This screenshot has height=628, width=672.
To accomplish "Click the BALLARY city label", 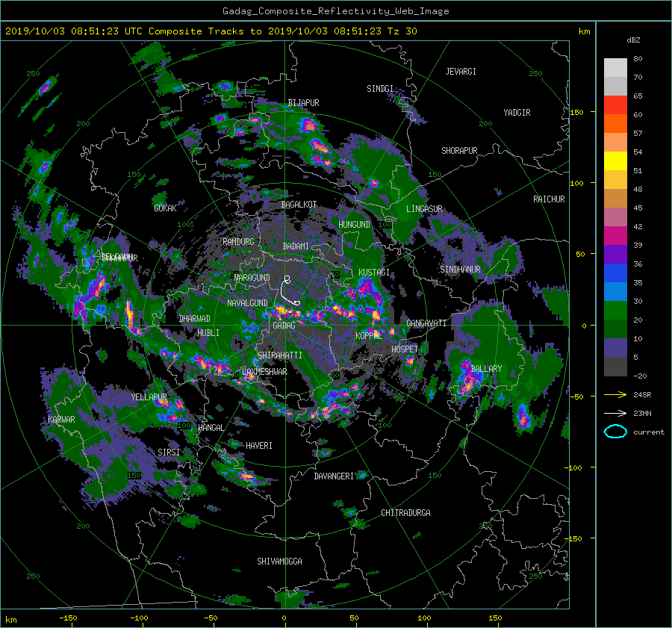I will [486, 369].
